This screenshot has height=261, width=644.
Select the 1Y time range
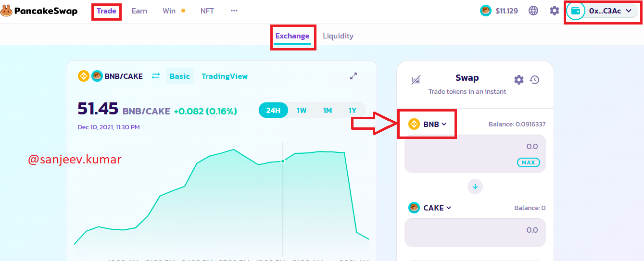click(x=353, y=111)
